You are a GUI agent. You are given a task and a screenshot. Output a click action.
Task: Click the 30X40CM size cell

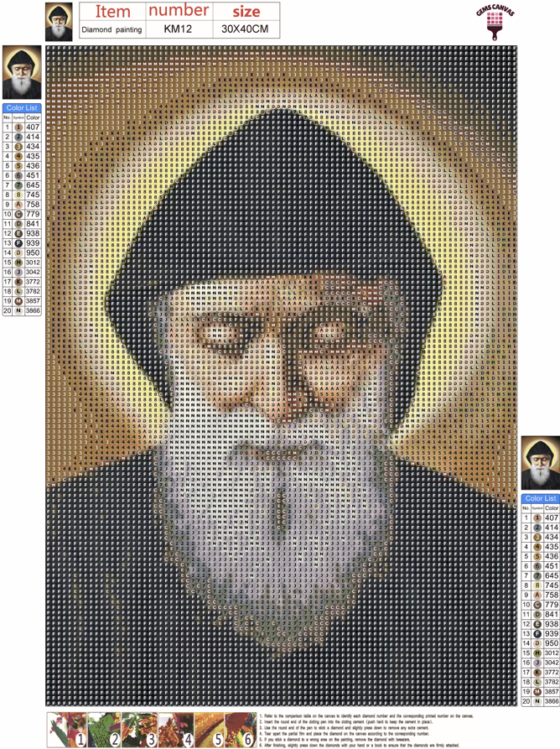coord(245,29)
